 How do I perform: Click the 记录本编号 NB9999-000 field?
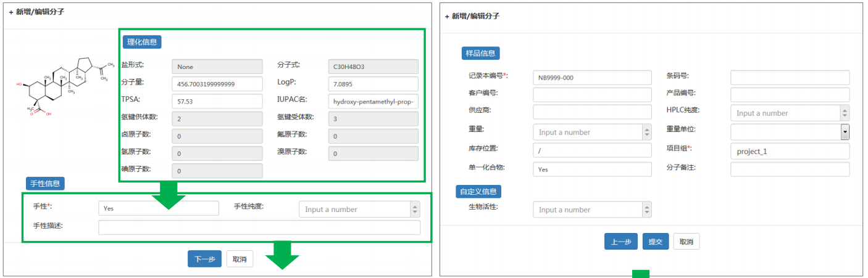point(592,77)
